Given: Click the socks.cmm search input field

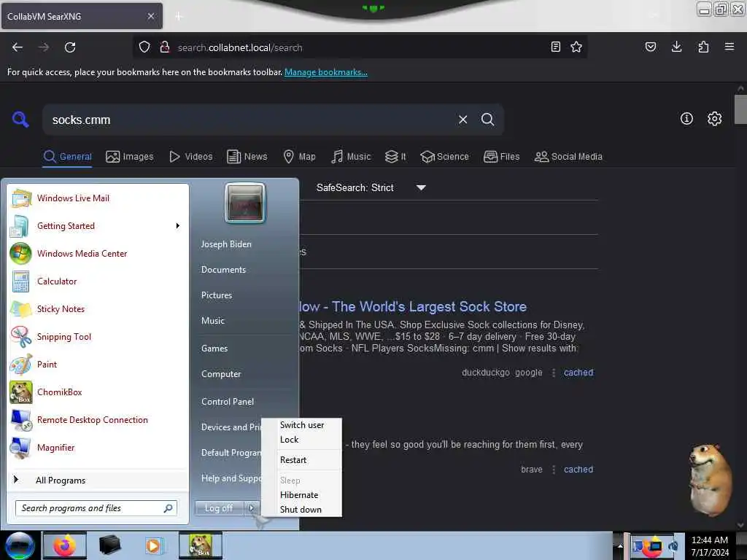Looking at the screenshot, I should 250,120.
